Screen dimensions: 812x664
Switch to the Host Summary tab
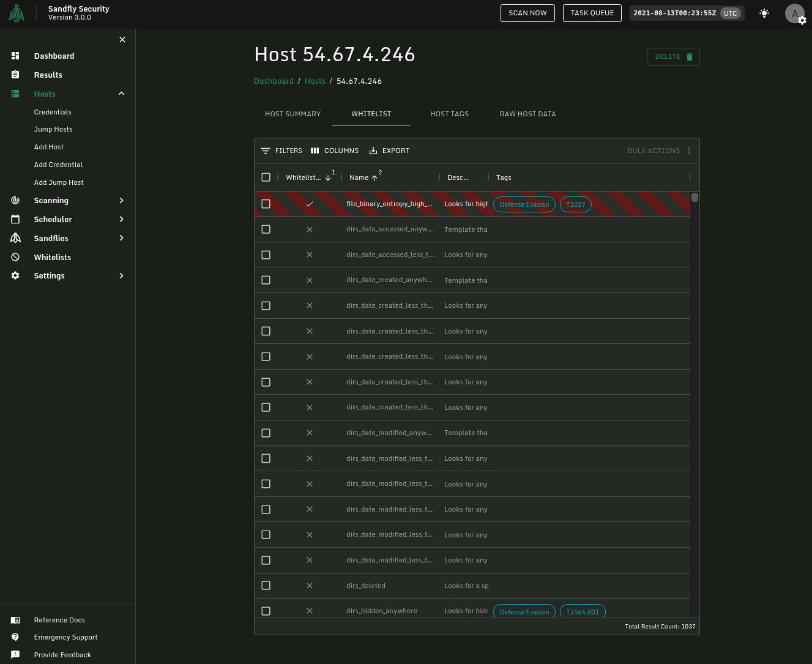click(292, 114)
